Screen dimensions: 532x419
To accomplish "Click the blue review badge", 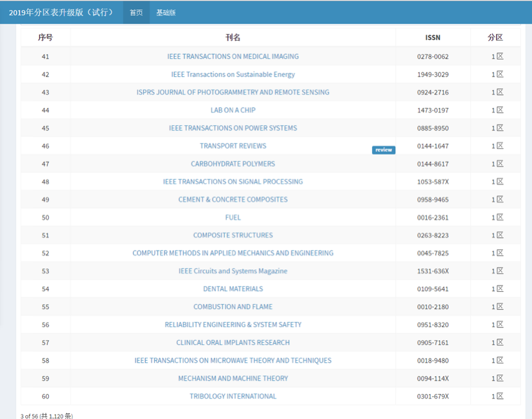I will click(384, 150).
